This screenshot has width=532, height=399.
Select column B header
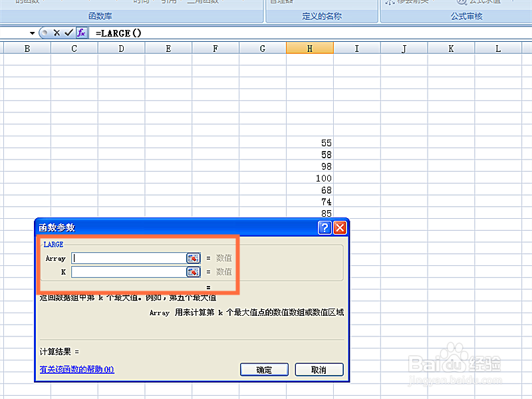[x=27, y=49]
